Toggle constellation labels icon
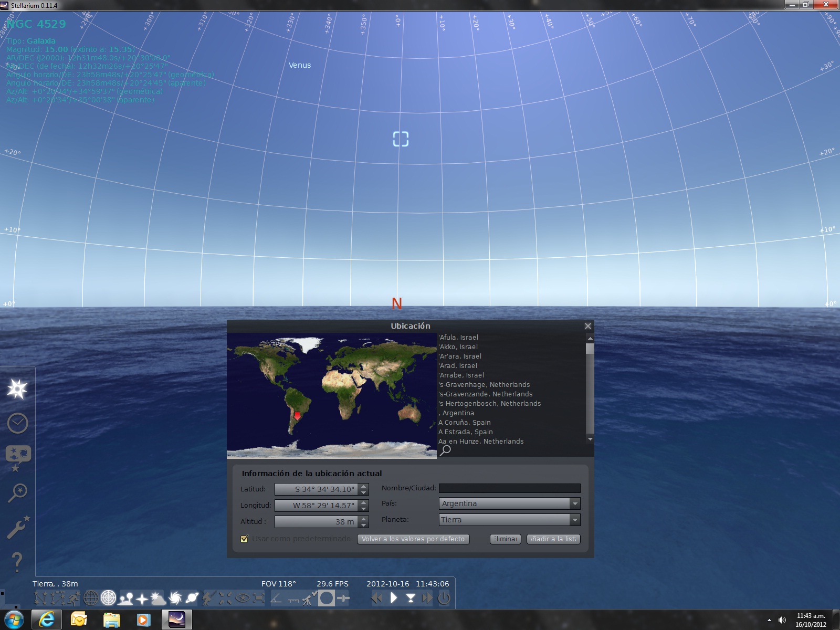The width and height of the screenshot is (840, 630). (57, 597)
